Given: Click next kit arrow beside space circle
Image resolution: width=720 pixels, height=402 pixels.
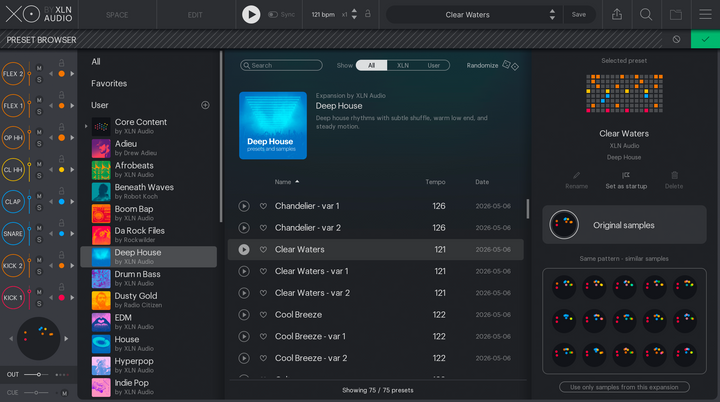Looking at the screenshot, I should coord(66,339).
